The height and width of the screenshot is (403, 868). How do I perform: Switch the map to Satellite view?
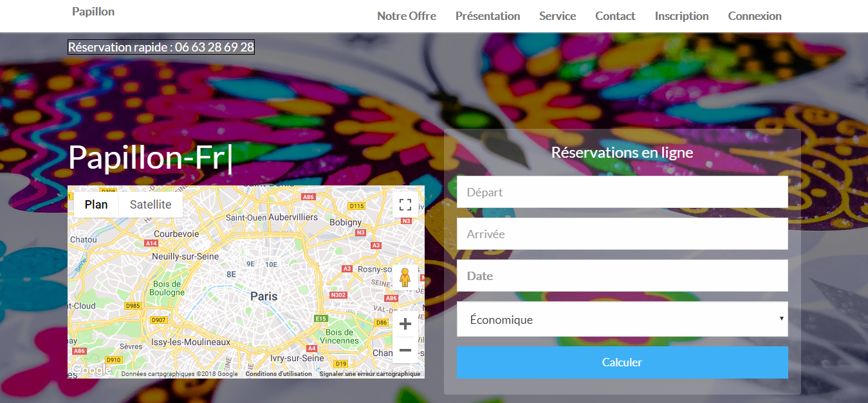click(x=151, y=205)
